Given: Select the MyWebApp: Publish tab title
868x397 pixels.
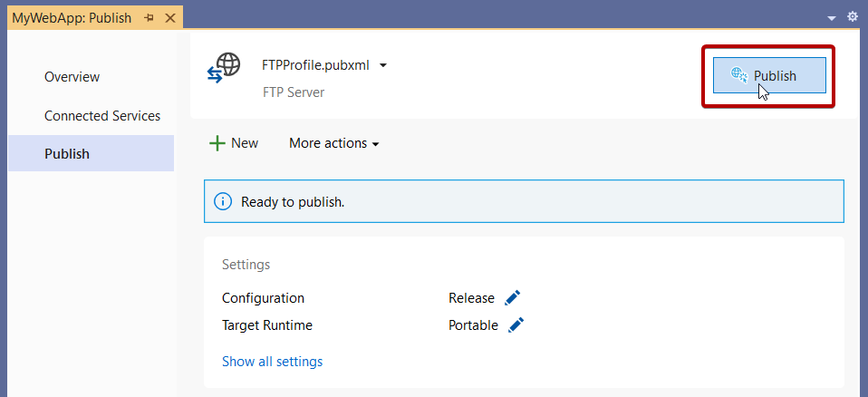Looking at the screenshot, I should (72, 18).
